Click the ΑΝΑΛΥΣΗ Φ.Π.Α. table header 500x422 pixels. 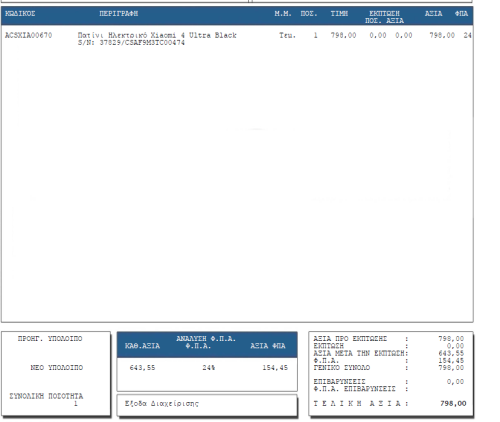[206, 339]
